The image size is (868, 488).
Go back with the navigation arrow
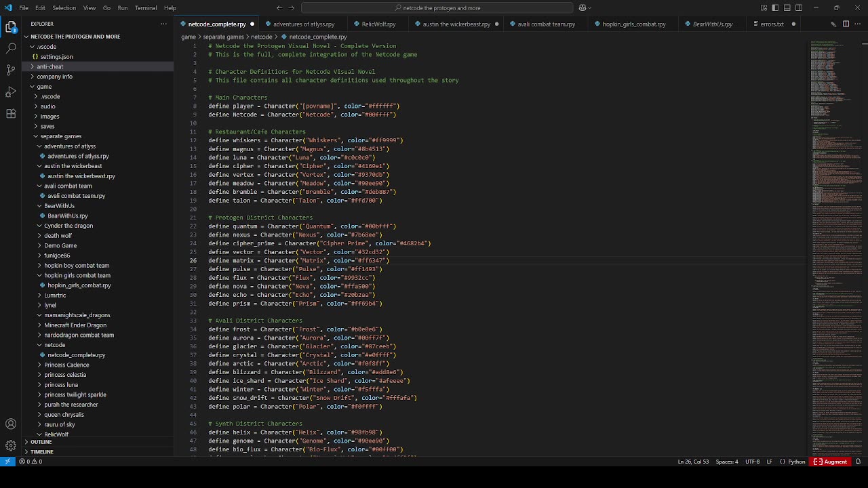point(278,8)
